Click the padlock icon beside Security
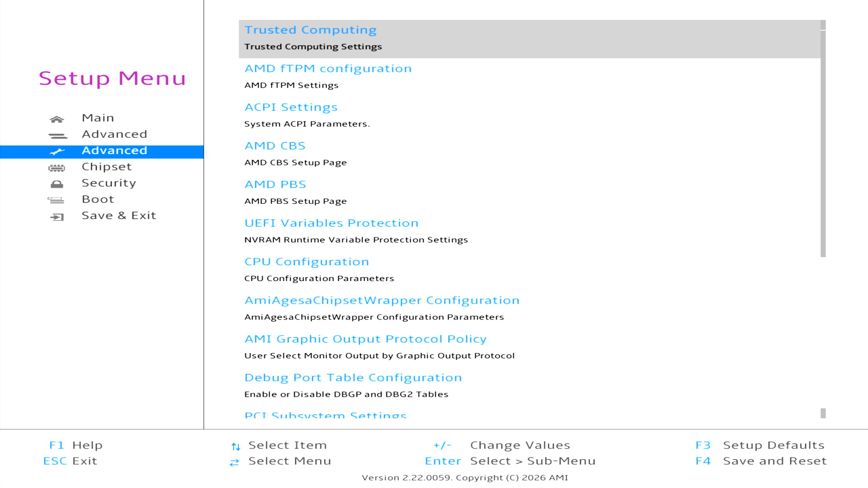 (57, 184)
